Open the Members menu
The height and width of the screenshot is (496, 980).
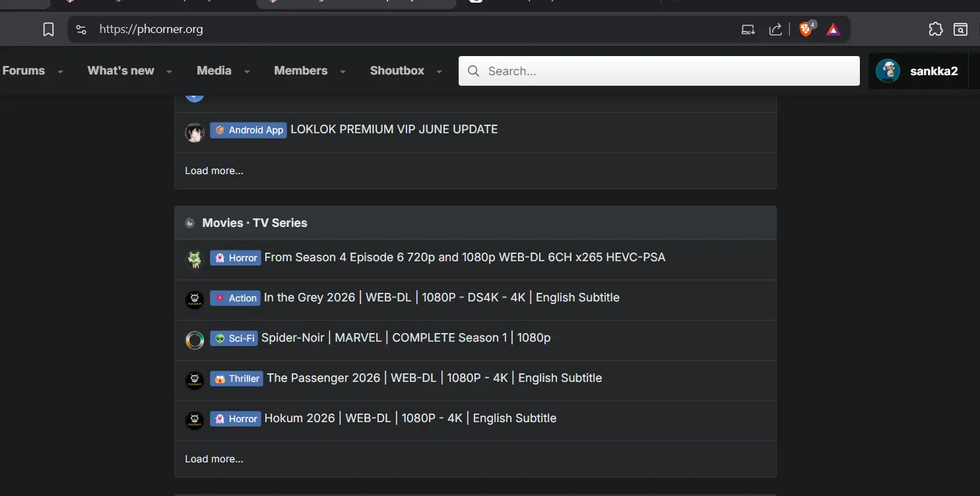tap(301, 71)
